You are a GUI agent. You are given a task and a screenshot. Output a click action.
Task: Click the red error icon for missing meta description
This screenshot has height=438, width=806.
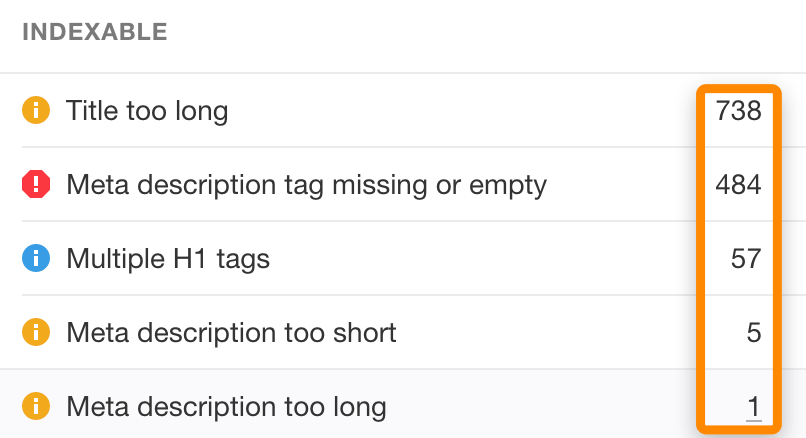coord(36,185)
